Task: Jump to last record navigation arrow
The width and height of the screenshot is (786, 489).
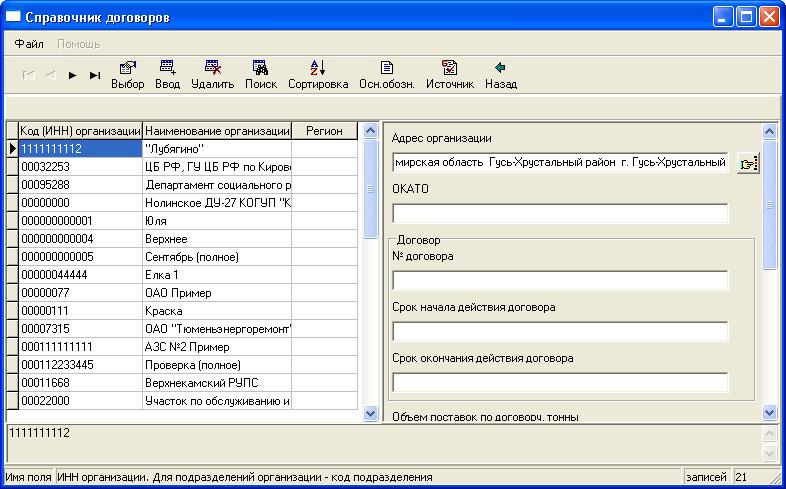Action: 95,75
